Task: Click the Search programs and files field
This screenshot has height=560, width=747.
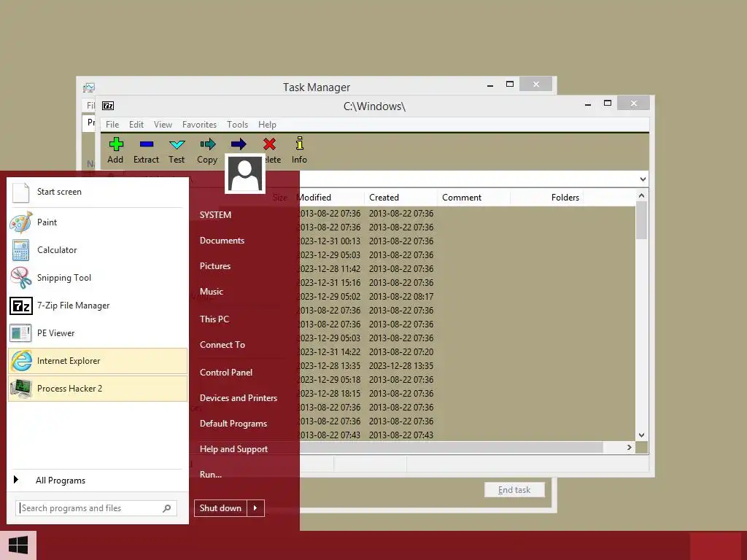Action: [x=96, y=508]
